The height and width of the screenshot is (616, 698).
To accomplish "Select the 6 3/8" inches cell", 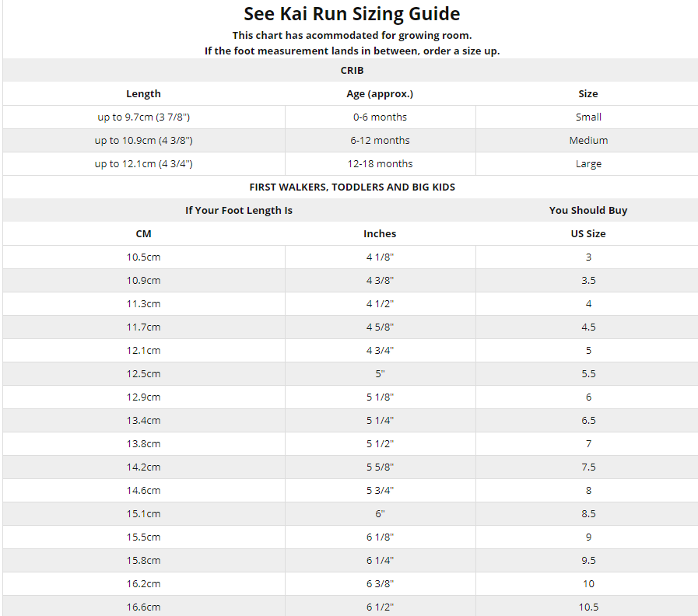I will pos(380,583).
